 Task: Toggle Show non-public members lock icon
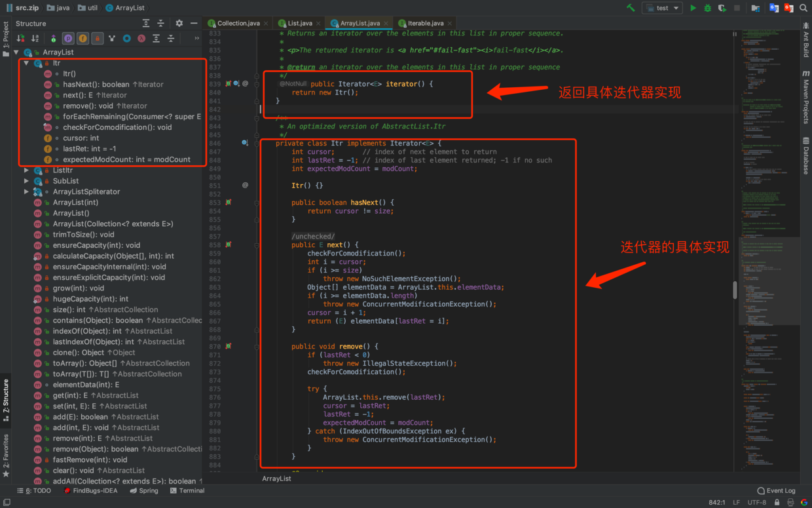click(97, 39)
